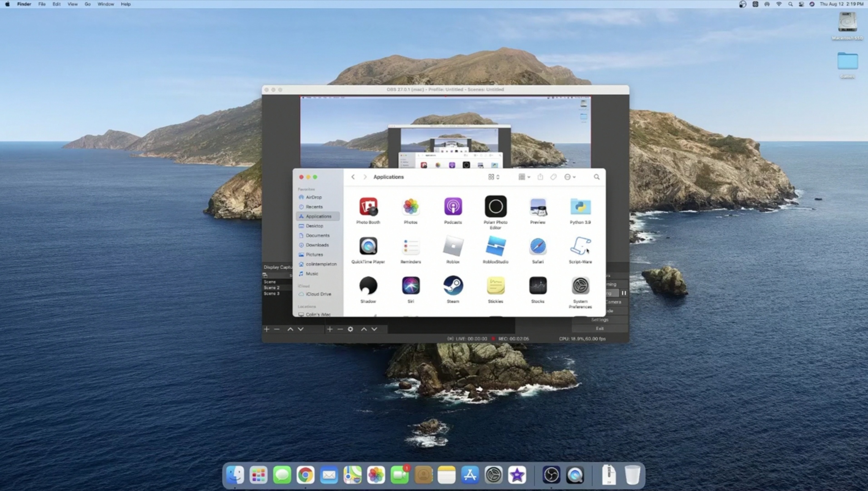Open the Window menu
The width and height of the screenshot is (868, 491).
point(106,4)
